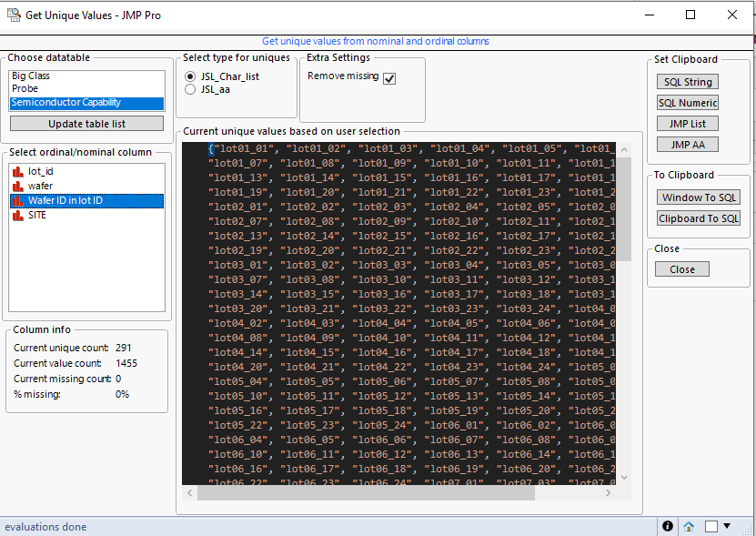Click the Close button in the Close panel

[x=681, y=269]
